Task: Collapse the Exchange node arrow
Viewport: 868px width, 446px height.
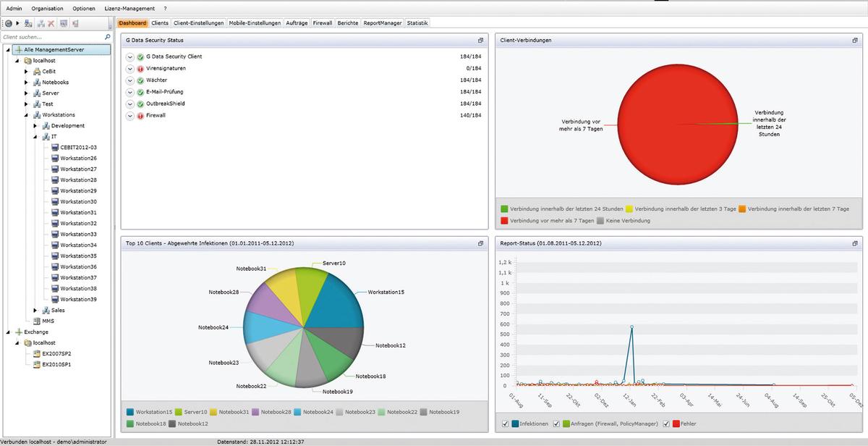Action: [x=7, y=332]
